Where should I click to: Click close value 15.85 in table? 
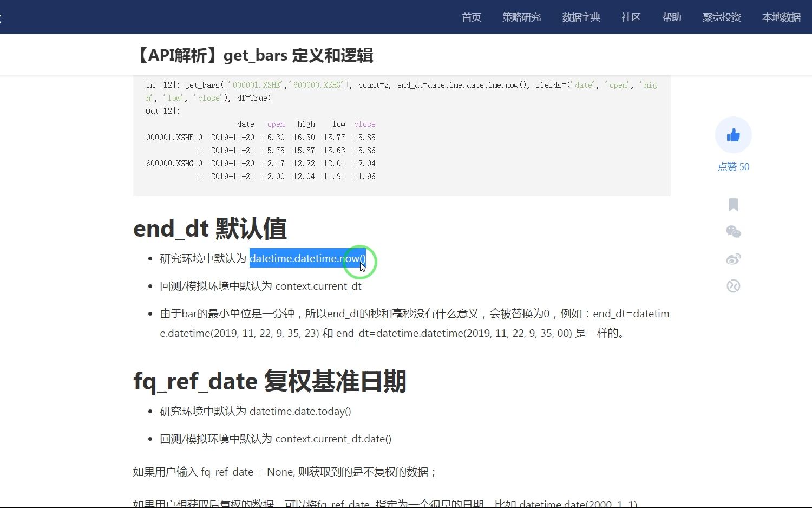(364, 138)
